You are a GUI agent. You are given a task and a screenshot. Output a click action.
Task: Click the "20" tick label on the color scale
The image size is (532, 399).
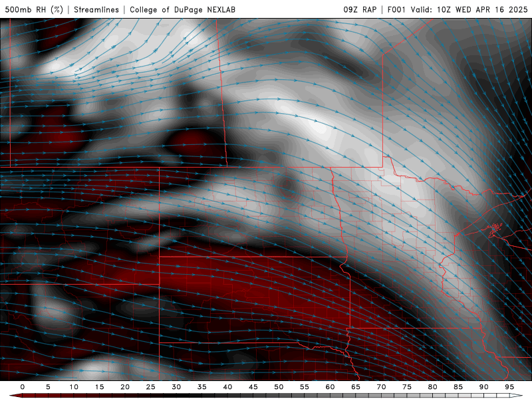(x=125, y=387)
